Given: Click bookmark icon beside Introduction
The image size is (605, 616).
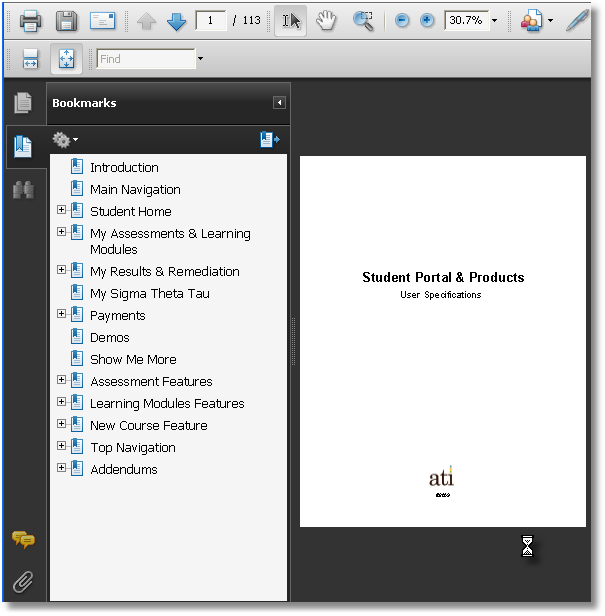Looking at the screenshot, I should [77, 166].
